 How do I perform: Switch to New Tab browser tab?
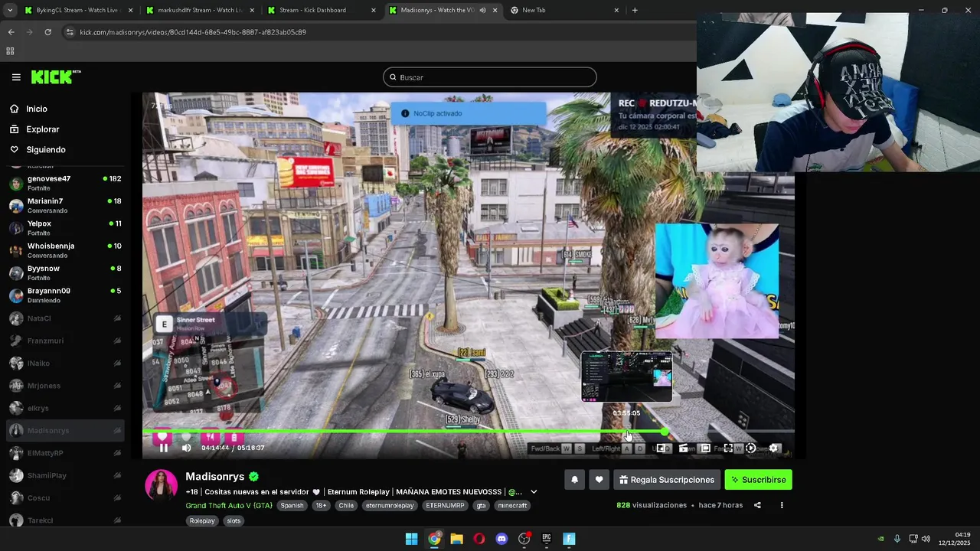(x=565, y=10)
